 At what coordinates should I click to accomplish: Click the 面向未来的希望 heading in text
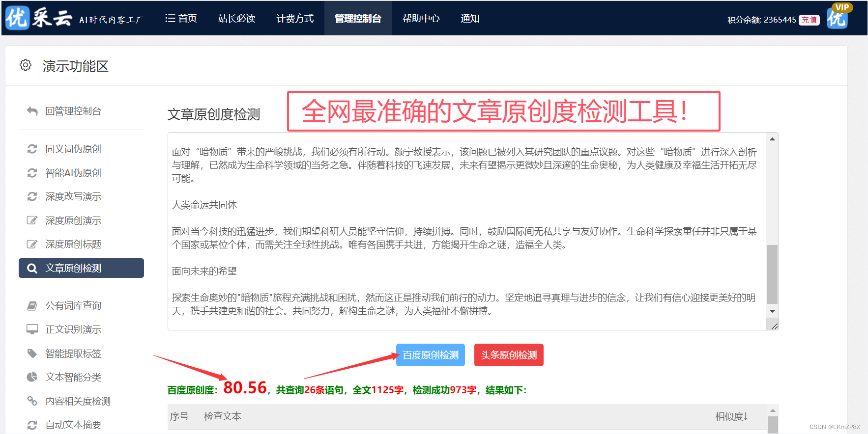[x=204, y=271]
